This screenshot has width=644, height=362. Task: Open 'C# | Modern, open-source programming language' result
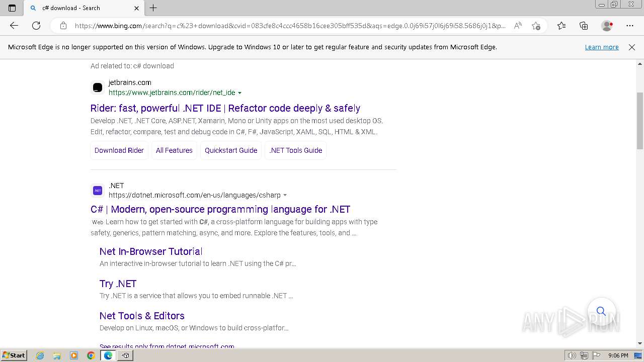pyautogui.click(x=220, y=209)
